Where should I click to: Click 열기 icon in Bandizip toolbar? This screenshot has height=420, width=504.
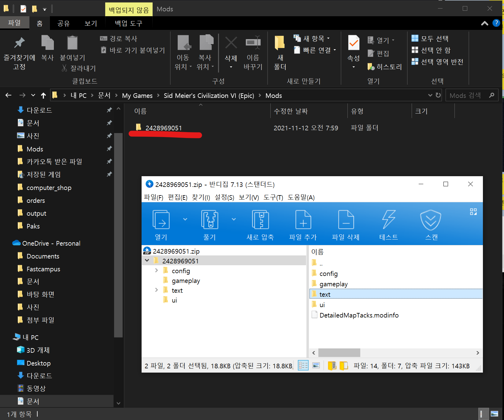click(161, 225)
